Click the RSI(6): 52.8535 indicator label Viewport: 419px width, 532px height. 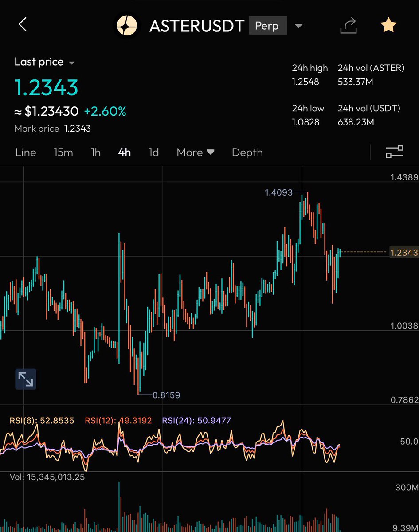42,420
